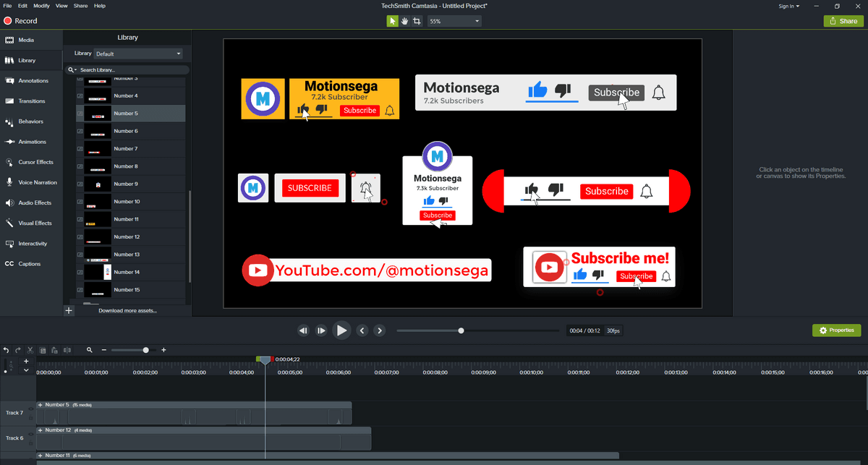Expand the Number 5 group on timeline
This screenshot has width=868, height=465.
point(41,405)
